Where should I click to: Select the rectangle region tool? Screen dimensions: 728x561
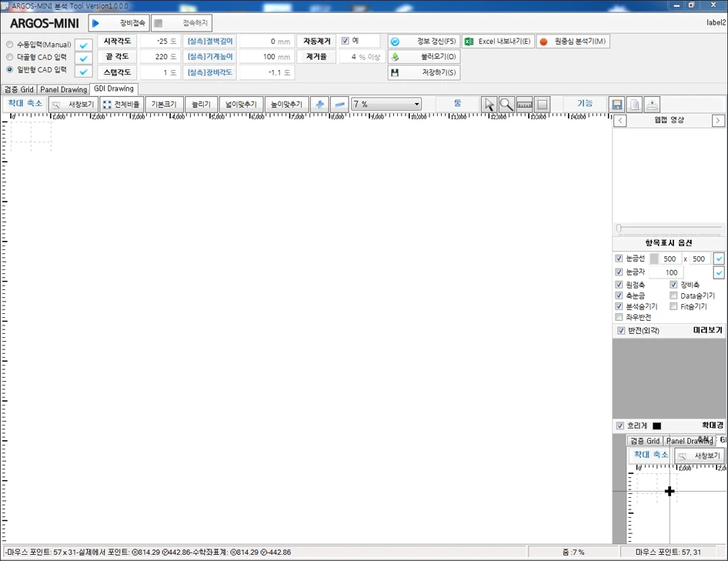[542, 105]
